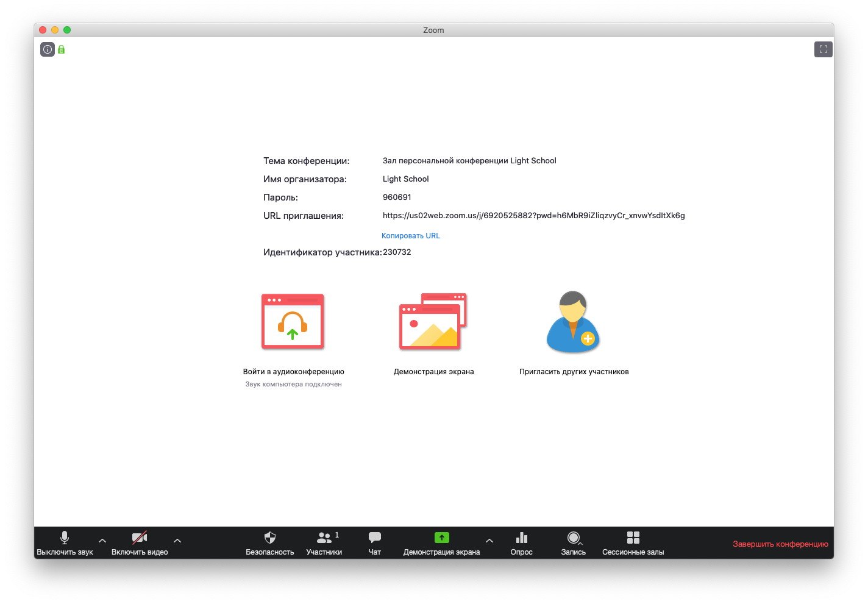This screenshot has width=868, height=604.
Task: Open the Опрос polls icon
Action: 522,543
